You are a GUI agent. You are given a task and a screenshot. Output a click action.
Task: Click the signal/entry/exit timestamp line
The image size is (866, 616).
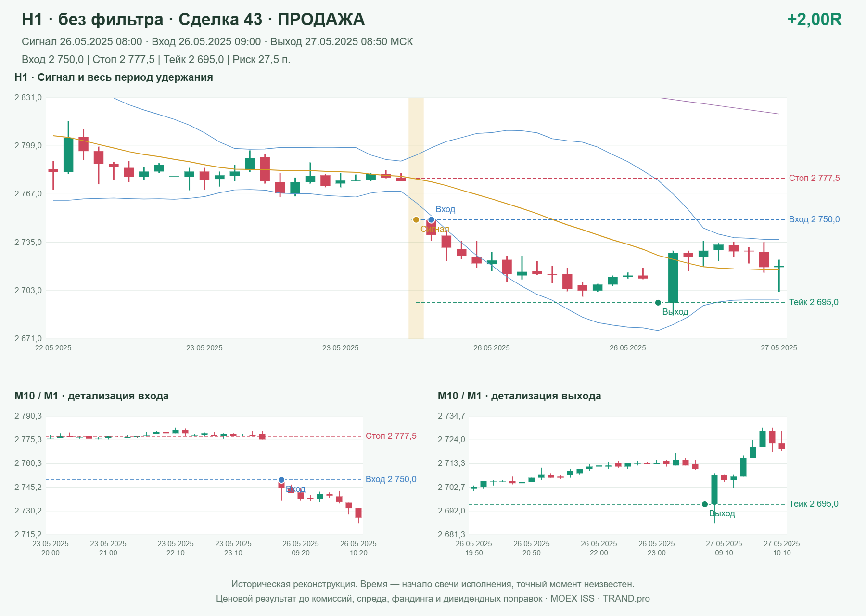pos(217,42)
